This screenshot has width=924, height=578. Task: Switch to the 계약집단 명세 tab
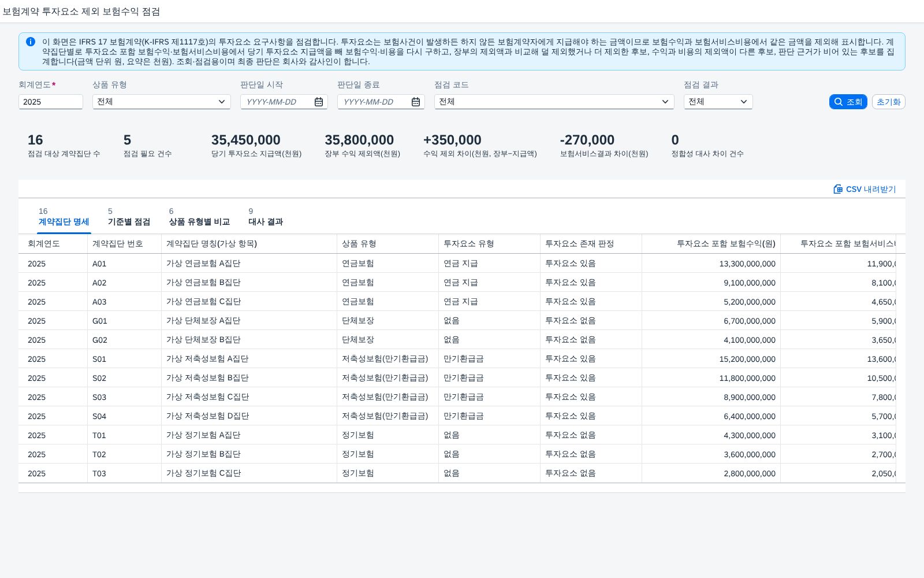64,217
